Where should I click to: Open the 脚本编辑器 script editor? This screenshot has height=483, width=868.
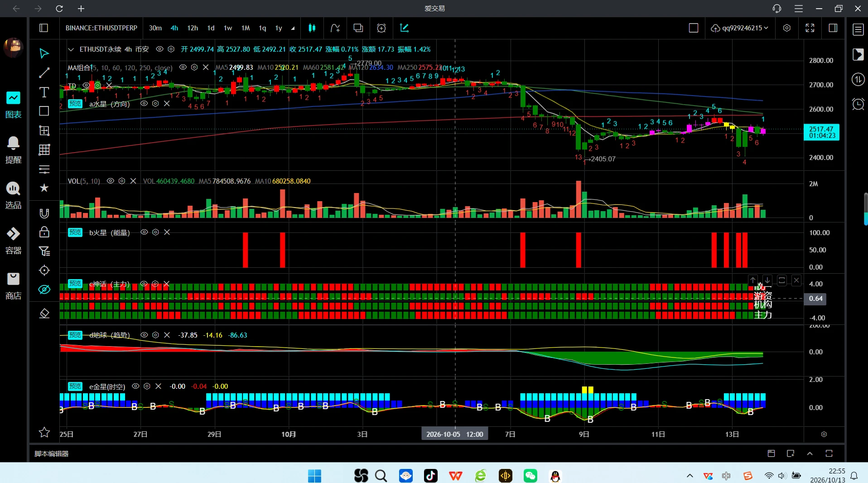point(52,454)
